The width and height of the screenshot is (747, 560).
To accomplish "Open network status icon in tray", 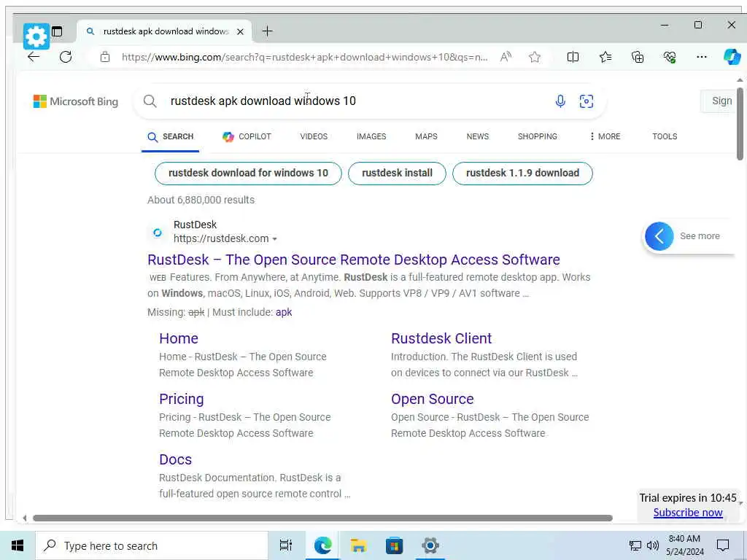I will pyautogui.click(x=635, y=545).
